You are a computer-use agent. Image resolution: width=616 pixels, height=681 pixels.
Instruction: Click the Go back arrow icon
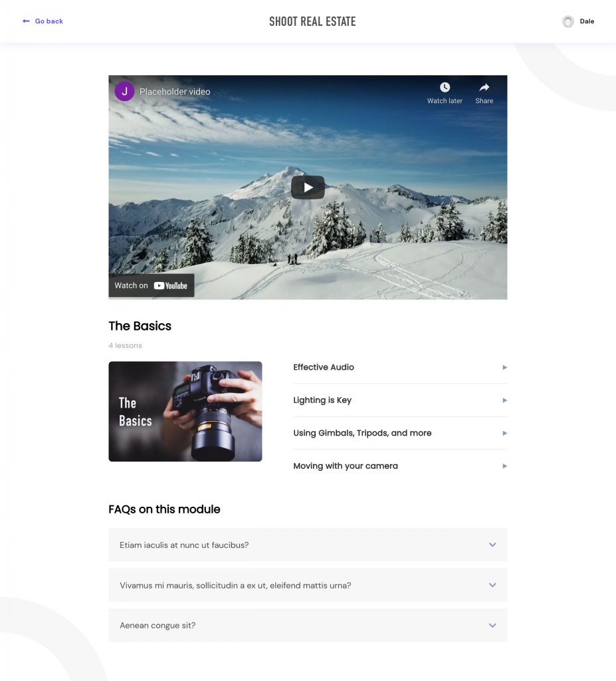(x=26, y=21)
